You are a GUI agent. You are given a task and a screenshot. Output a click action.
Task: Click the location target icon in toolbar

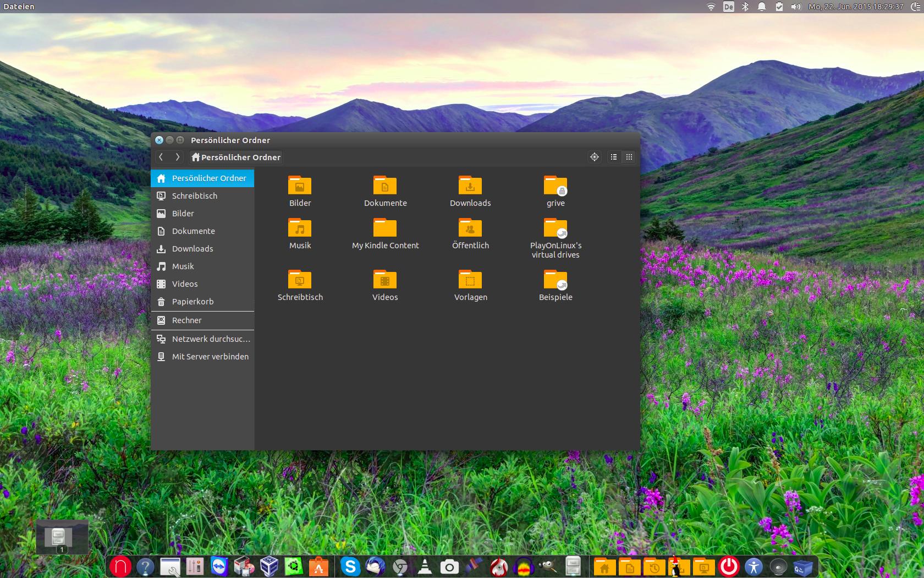click(x=595, y=157)
